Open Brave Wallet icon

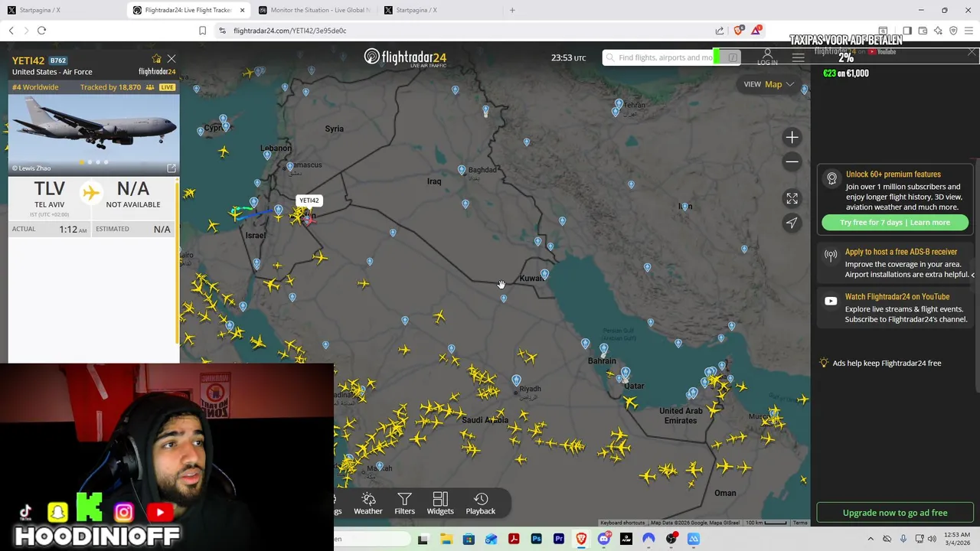tap(923, 31)
